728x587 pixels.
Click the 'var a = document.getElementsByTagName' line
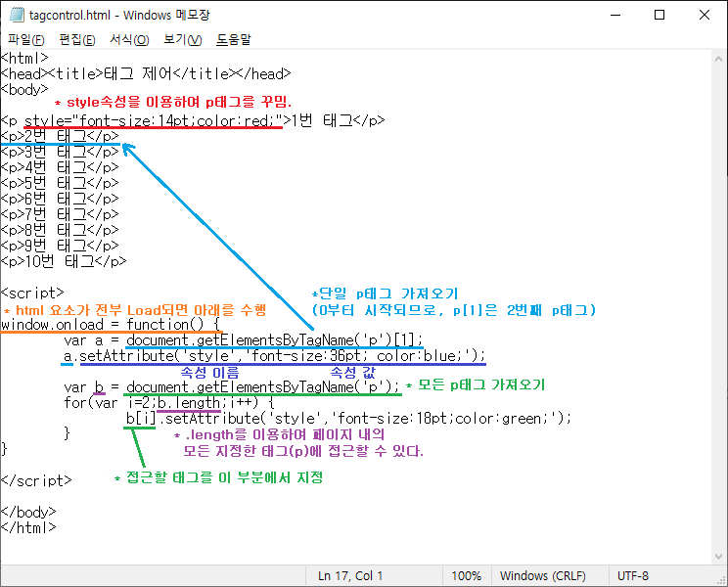(244, 340)
